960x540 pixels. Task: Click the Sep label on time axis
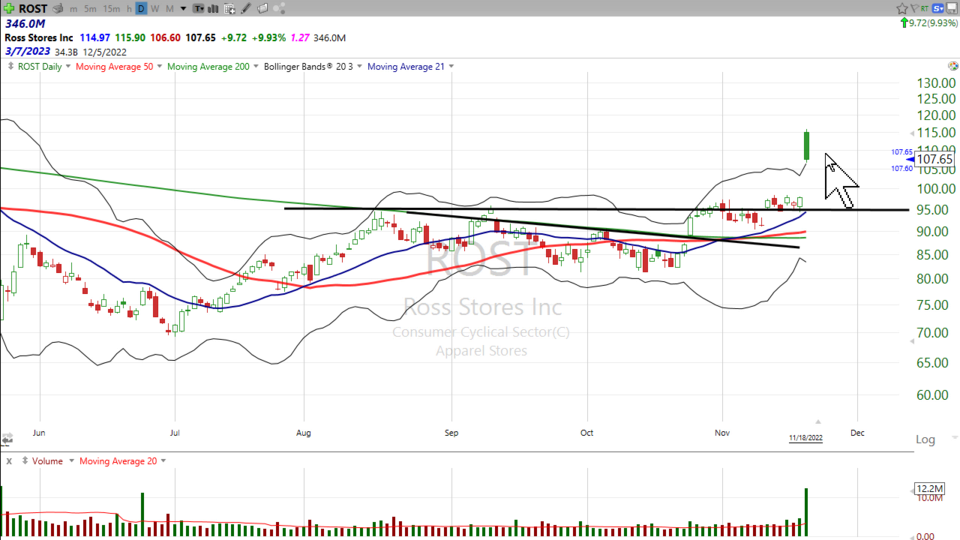451,432
